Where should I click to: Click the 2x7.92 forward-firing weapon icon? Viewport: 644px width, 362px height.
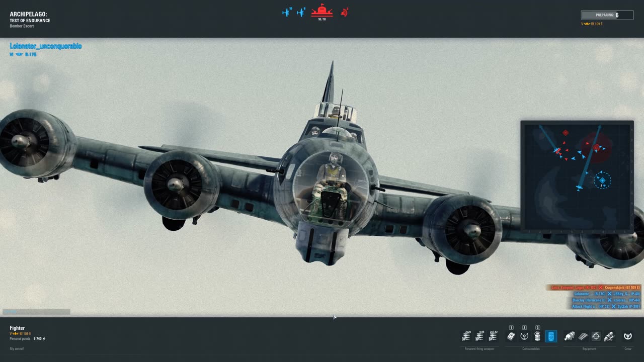point(493,336)
